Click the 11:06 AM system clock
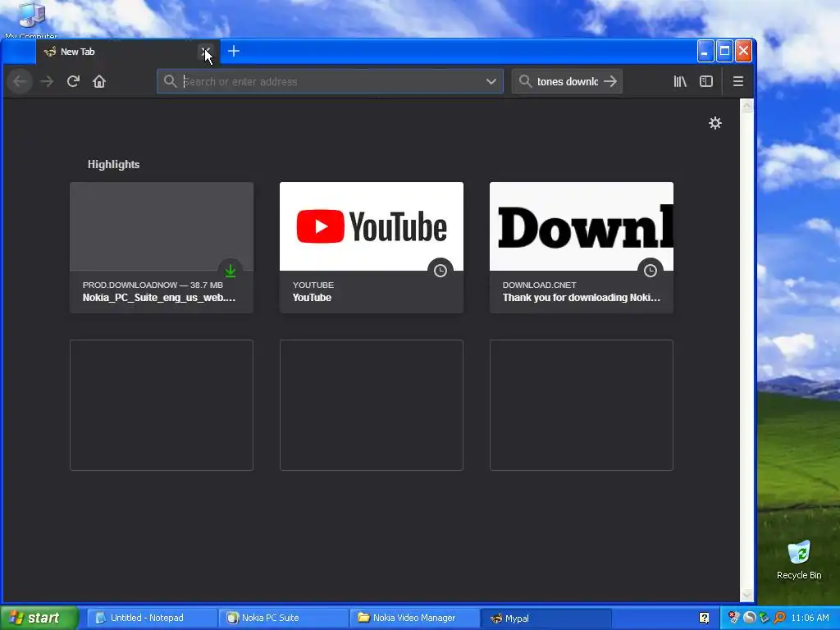This screenshot has height=630, width=840. (x=810, y=618)
